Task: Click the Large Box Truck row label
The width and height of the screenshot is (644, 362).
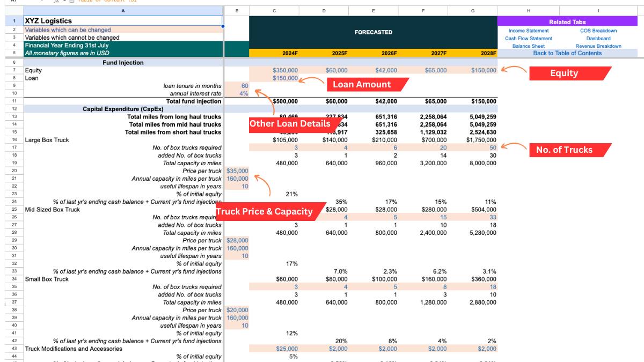Action: pos(122,140)
